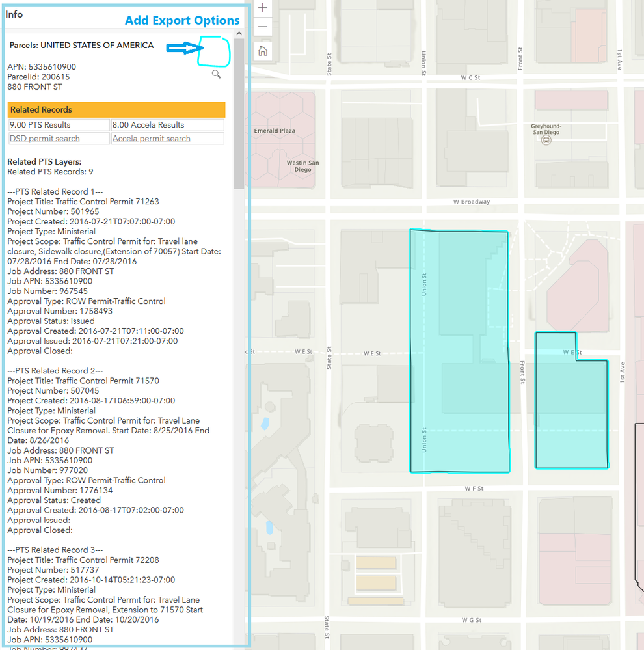Click the W F St street label
The height and width of the screenshot is (650, 644).
[474, 489]
